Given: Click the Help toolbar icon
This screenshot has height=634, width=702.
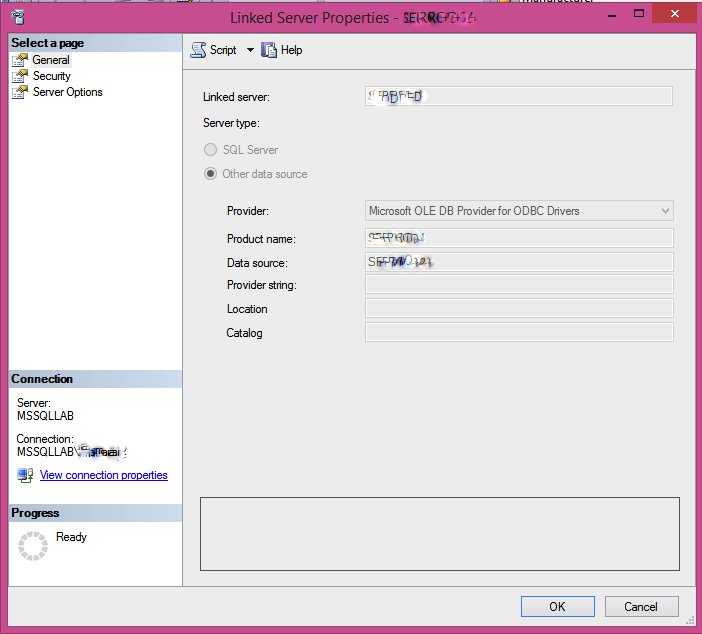Looking at the screenshot, I should (269, 50).
